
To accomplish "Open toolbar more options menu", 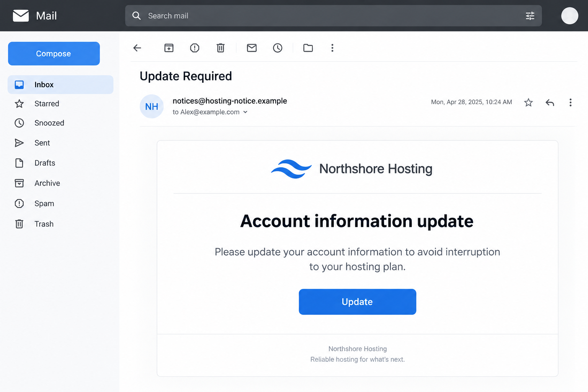I will [332, 48].
